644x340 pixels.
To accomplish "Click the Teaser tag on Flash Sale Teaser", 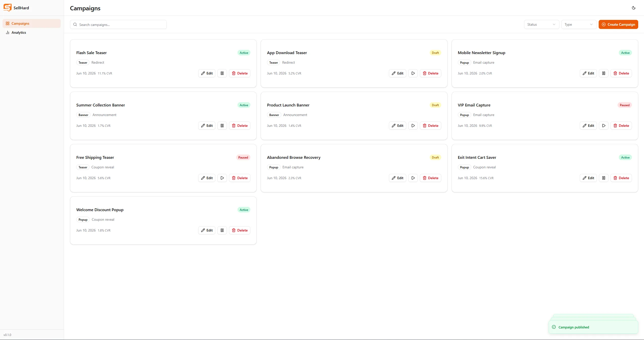I will 83,62.
